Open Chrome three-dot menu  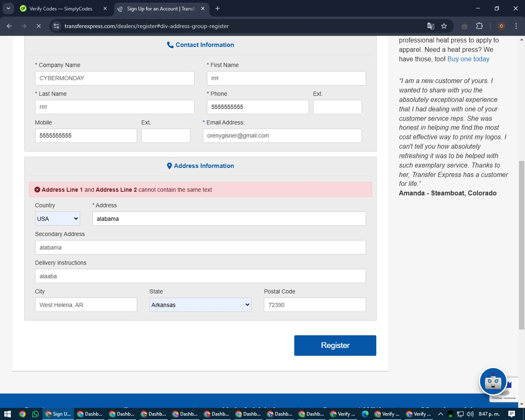tap(516, 26)
